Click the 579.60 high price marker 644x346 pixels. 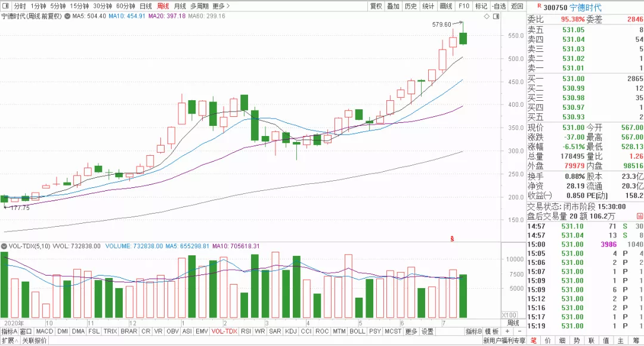pyautogui.click(x=442, y=25)
